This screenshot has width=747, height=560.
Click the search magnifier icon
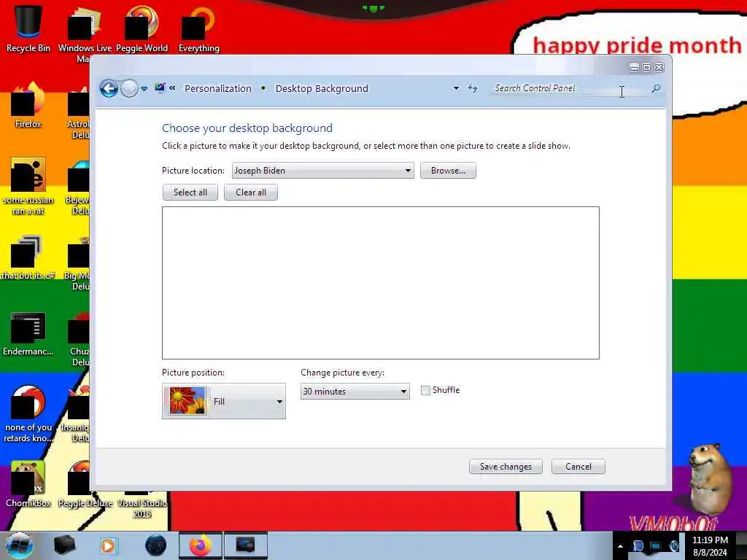pos(656,88)
